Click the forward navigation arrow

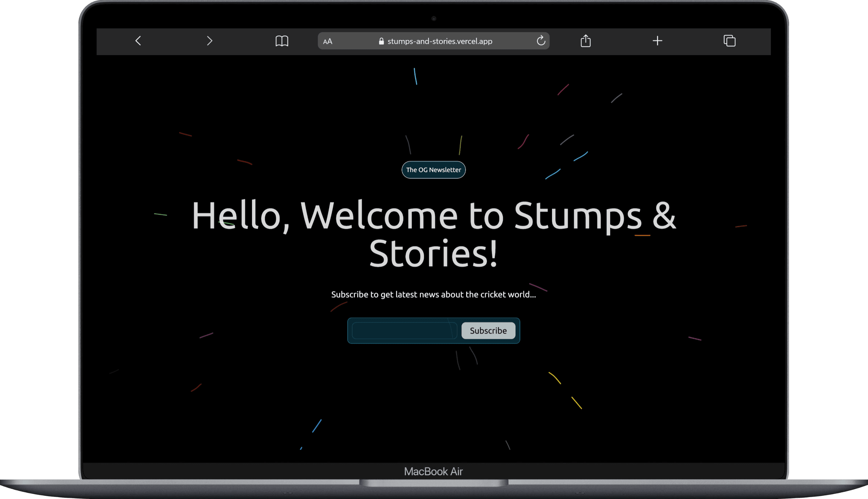coord(210,41)
